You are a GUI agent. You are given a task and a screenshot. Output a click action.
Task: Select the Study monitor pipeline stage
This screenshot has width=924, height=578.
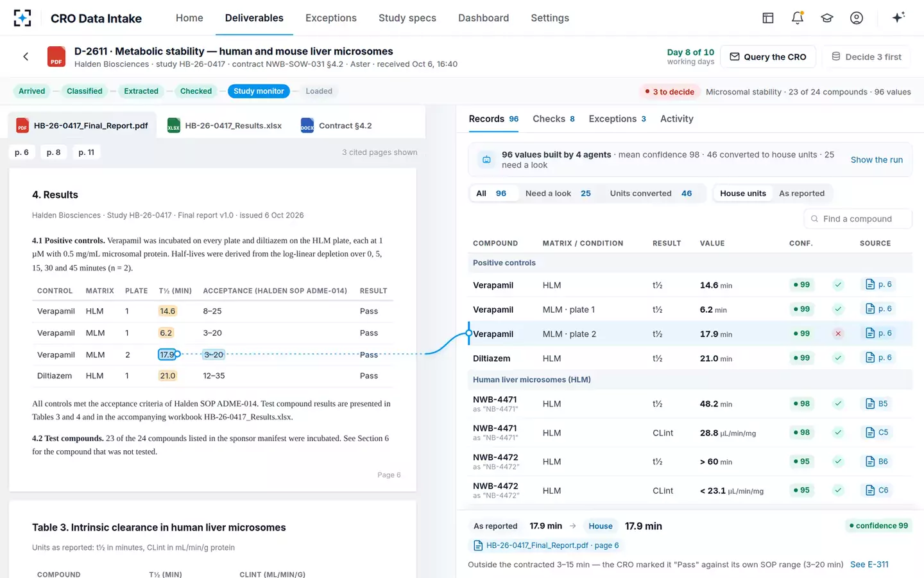259,91
